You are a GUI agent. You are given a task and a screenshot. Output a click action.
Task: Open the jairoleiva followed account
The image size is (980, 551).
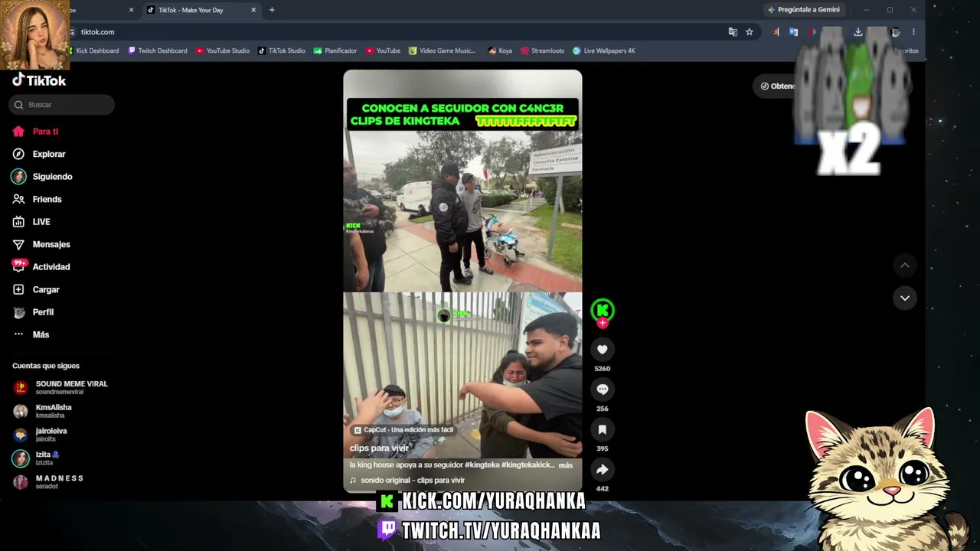41,435
